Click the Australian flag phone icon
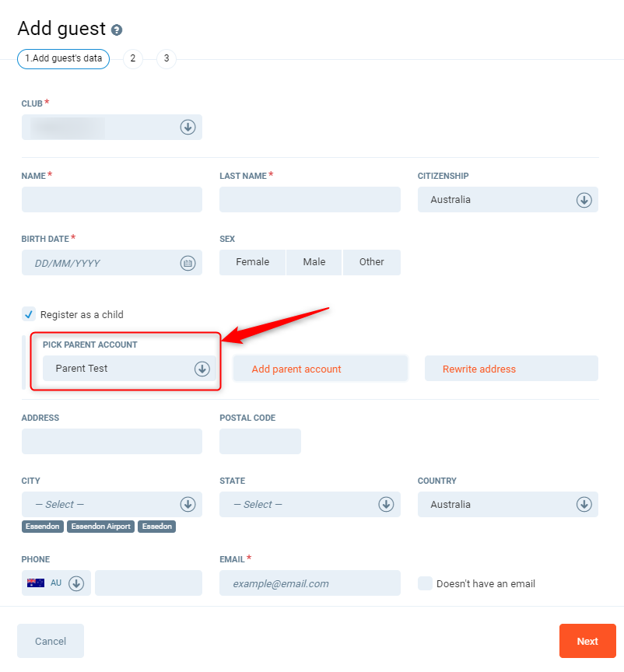 click(36, 583)
